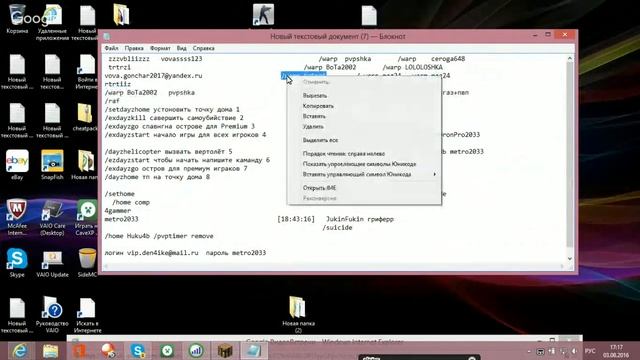Open the Корзина recycle bin icon
The height and width of the screenshot is (360, 640).
click(x=17, y=19)
